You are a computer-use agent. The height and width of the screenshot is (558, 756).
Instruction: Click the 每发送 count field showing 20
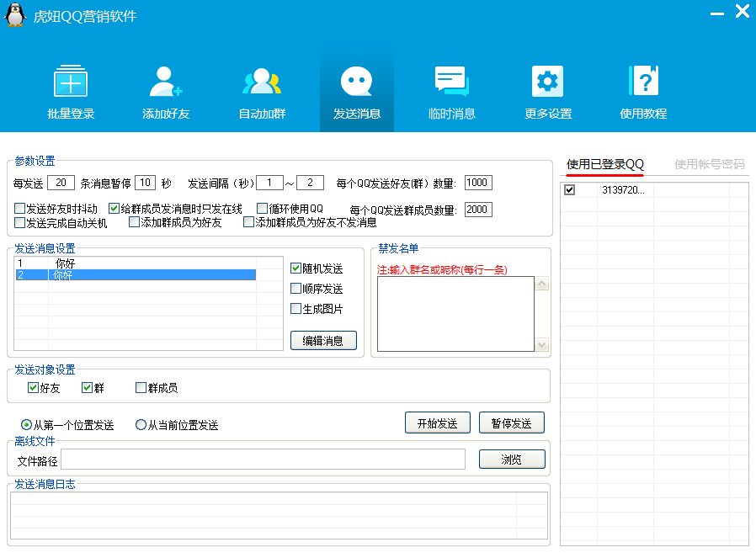[x=61, y=183]
